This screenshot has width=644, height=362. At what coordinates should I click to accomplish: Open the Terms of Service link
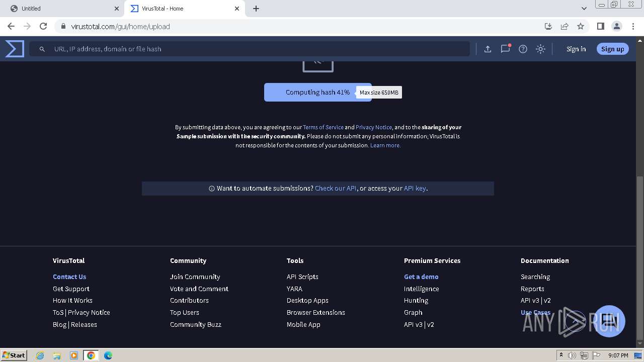tap(323, 127)
